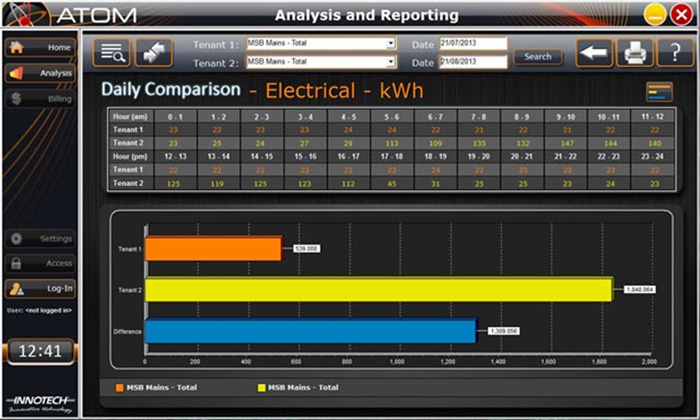The image size is (700, 420).
Task: Click the orange legend swatch
Action: (x=120, y=387)
